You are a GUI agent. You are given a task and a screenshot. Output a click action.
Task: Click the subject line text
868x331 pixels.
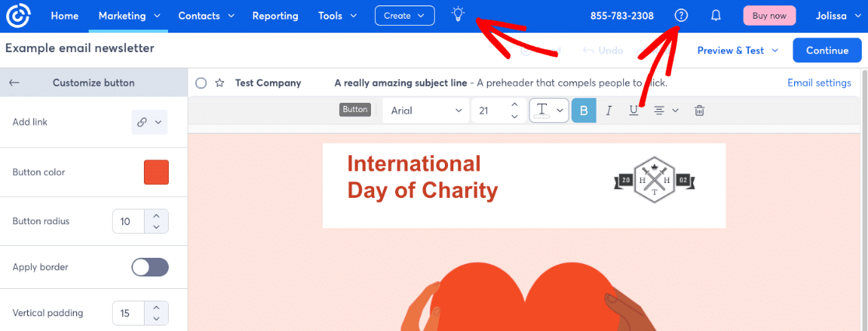(x=401, y=83)
